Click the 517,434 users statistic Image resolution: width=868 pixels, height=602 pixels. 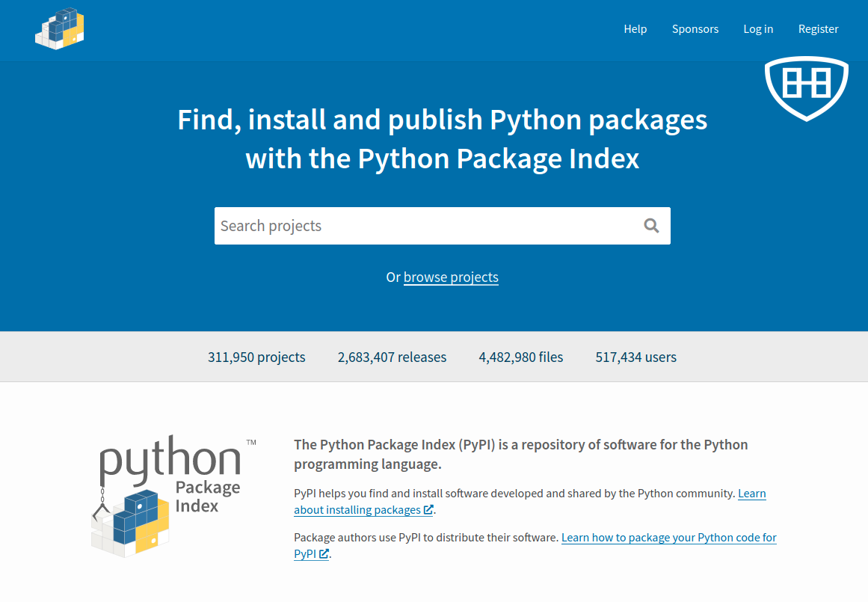click(635, 357)
